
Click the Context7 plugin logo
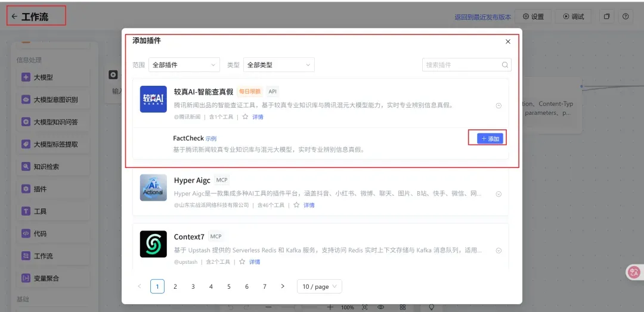(153, 244)
